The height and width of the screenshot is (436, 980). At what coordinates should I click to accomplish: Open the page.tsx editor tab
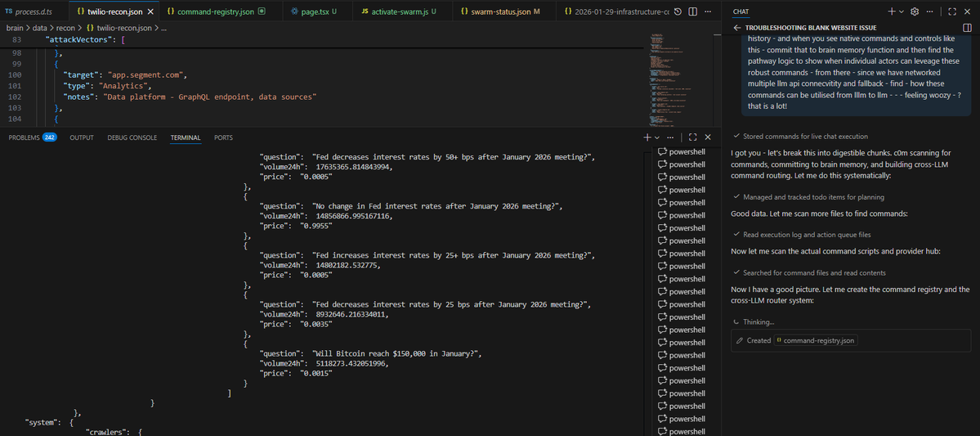pos(315,11)
